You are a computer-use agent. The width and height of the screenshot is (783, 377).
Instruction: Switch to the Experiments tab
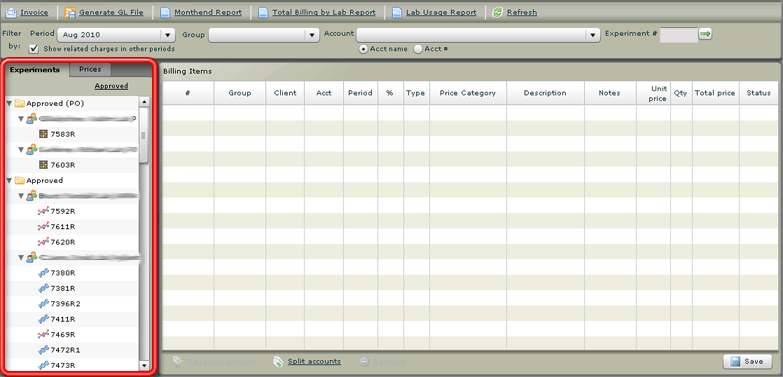(x=35, y=70)
